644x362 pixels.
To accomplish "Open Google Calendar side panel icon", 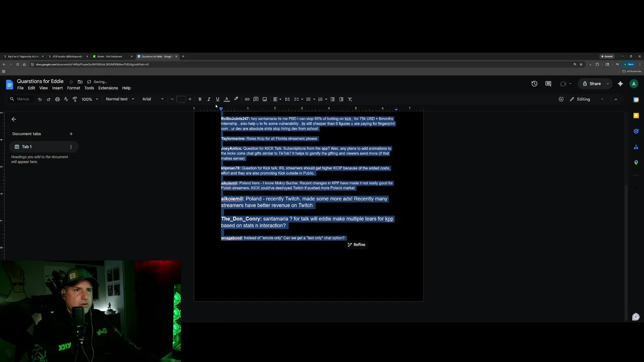I will pos(636,100).
